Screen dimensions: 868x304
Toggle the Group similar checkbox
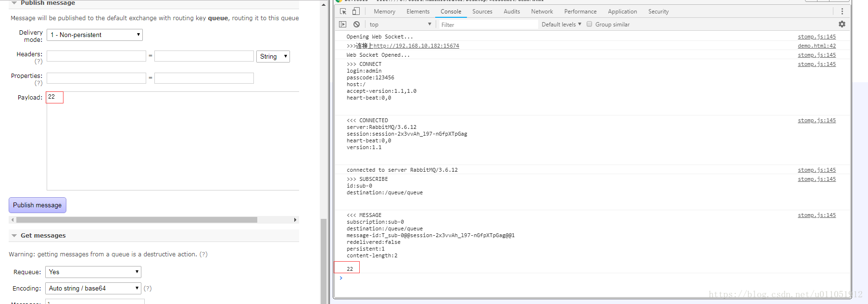[589, 24]
